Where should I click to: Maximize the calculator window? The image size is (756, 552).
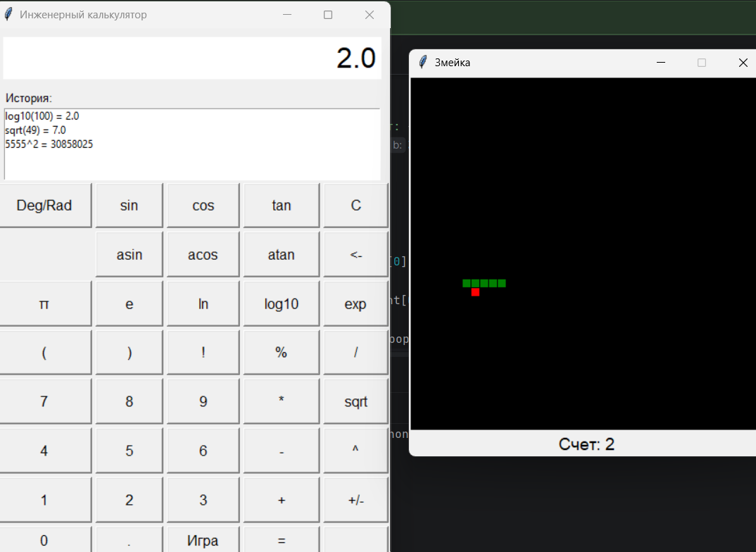pyautogui.click(x=328, y=15)
